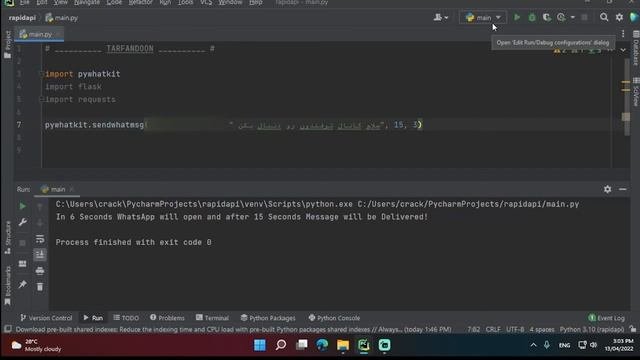Open Microsoft Edge from the taskbar

click(322, 345)
